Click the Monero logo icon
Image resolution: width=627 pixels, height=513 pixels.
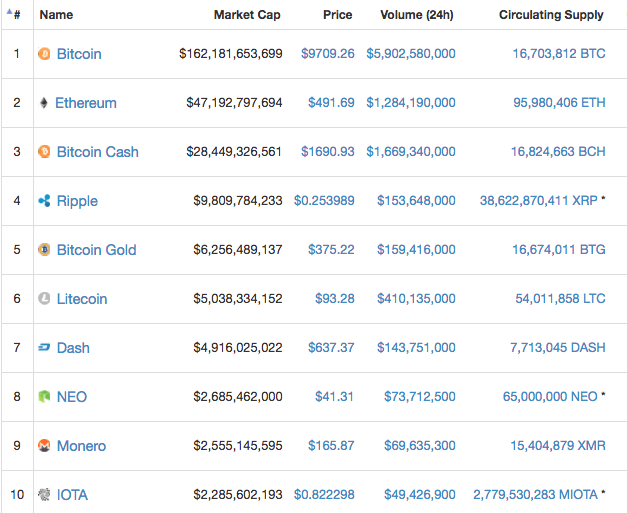coord(44,445)
